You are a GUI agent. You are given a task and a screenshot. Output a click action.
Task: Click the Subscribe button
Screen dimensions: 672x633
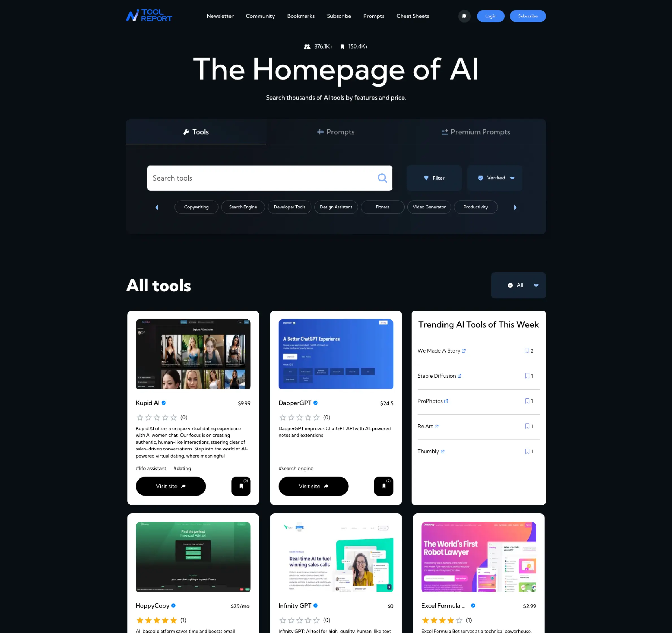[x=527, y=16]
